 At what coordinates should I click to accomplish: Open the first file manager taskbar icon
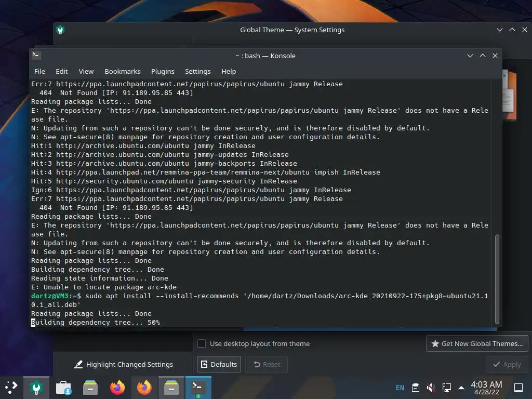(90, 388)
